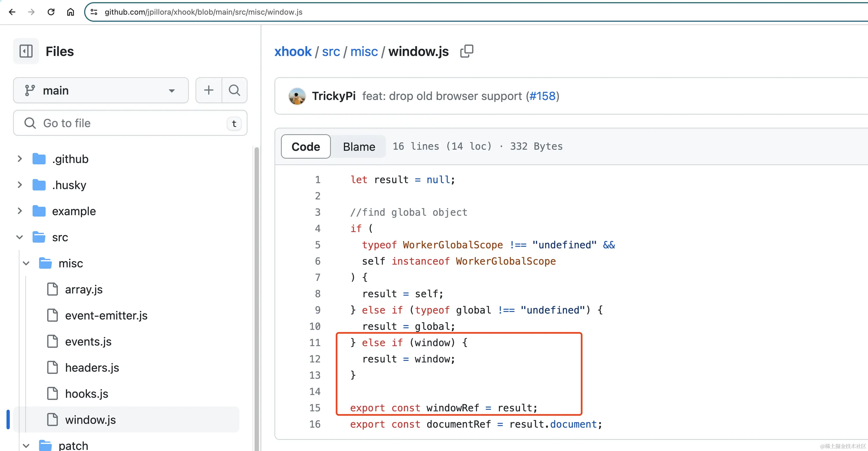Image resolution: width=868 pixels, height=451 pixels.
Task: Copy file path icon beside window.js
Action: point(467,51)
